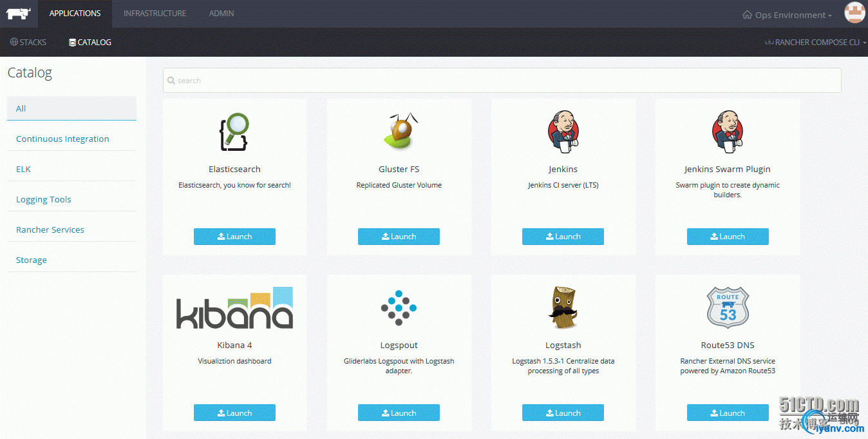
Task: Click the stack icon beside Catalog
Action: (72, 43)
